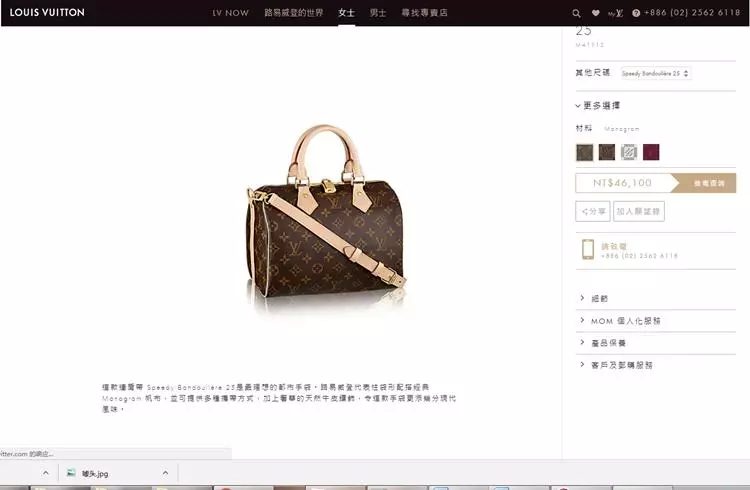
Task: Click the NT$46,100 price text
Action: (x=622, y=183)
